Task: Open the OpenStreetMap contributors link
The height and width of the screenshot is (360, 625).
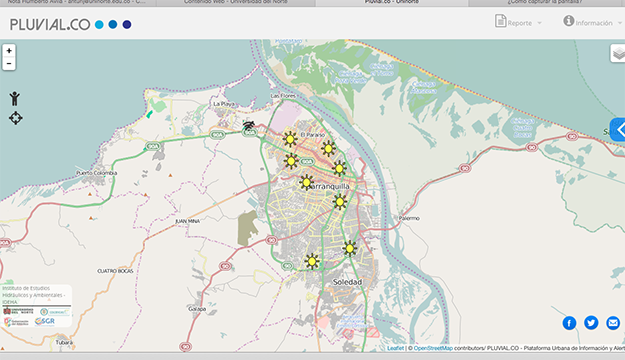Action: [x=433, y=348]
